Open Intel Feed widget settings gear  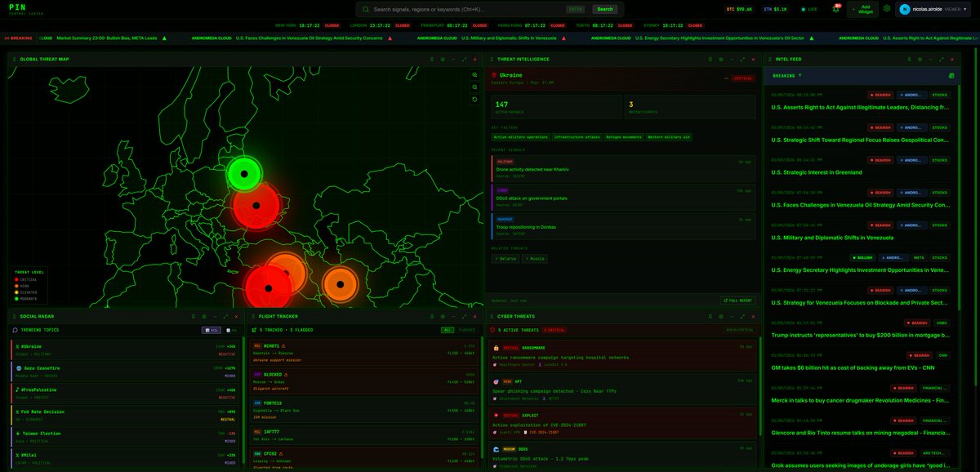pyautogui.click(x=920, y=59)
